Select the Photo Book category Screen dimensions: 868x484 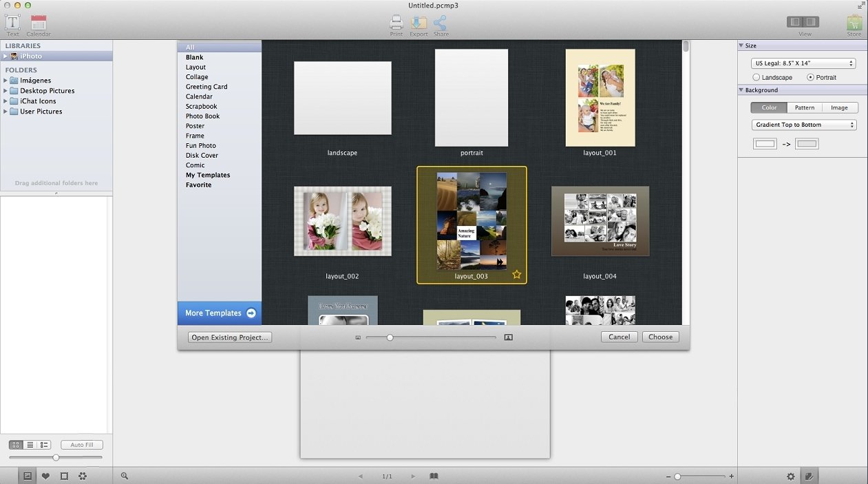click(x=202, y=116)
